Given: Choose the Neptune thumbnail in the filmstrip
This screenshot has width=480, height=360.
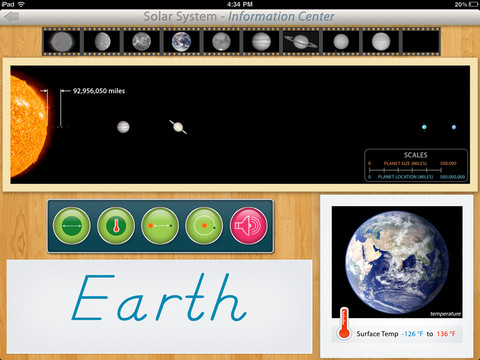Looking at the screenshot, I should (x=381, y=42).
